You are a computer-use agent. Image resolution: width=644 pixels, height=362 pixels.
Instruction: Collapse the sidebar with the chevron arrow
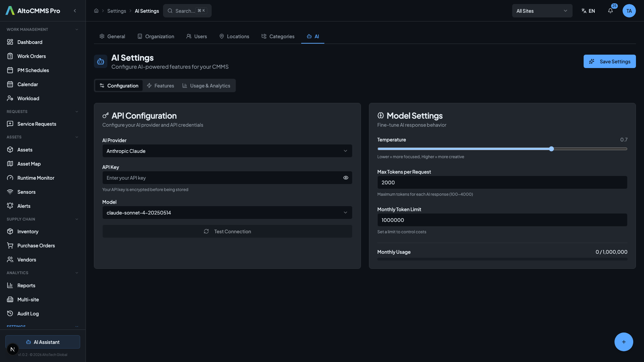75,11
